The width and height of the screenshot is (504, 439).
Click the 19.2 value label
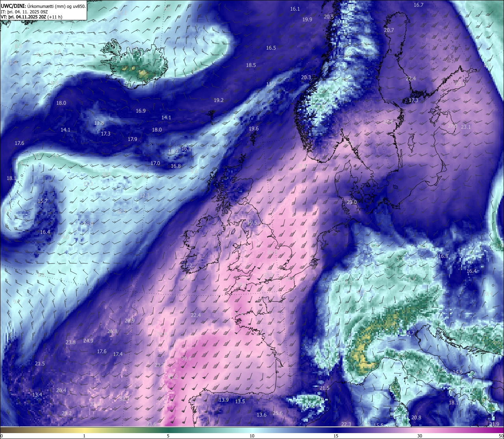tap(219, 100)
